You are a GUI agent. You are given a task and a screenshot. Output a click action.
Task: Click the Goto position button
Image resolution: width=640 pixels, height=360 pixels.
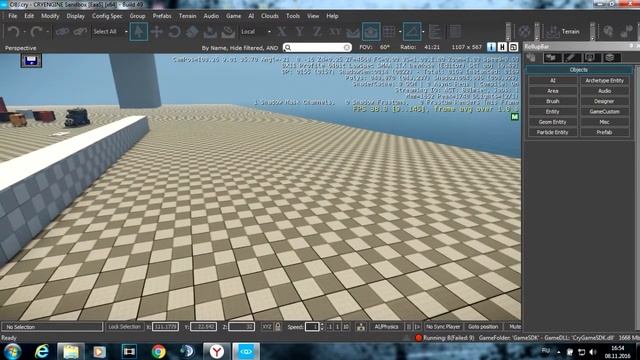pos(483,327)
